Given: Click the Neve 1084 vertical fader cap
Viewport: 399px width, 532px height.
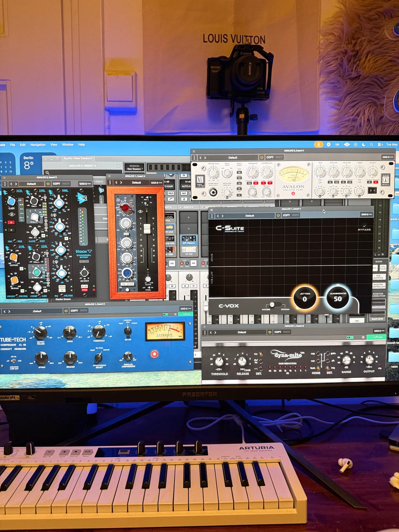Looking at the screenshot, I should tap(146, 229).
